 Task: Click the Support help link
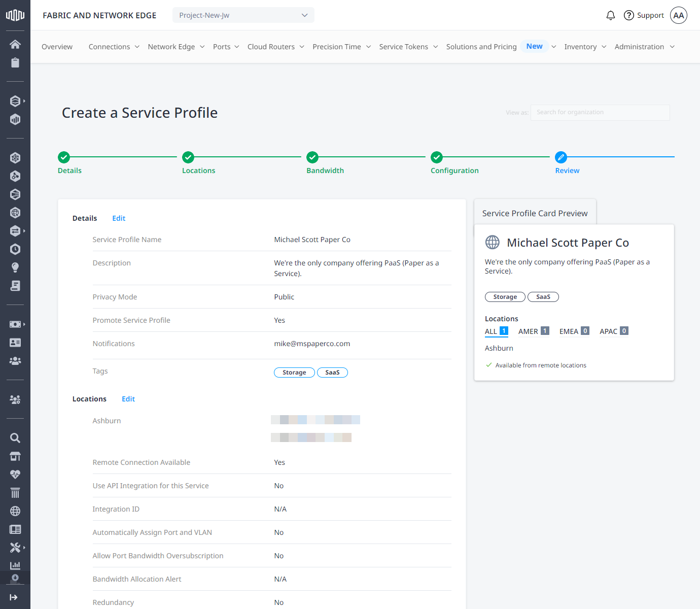click(644, 15)
